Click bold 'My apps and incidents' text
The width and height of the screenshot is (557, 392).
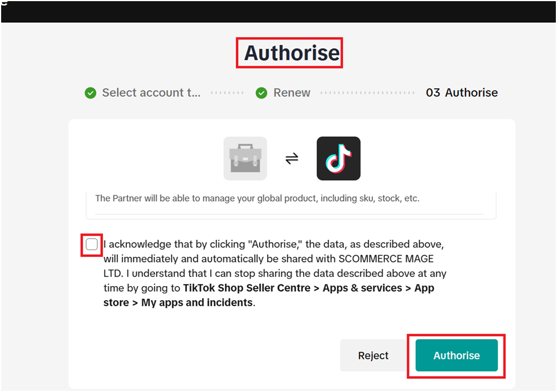(196, 303)
